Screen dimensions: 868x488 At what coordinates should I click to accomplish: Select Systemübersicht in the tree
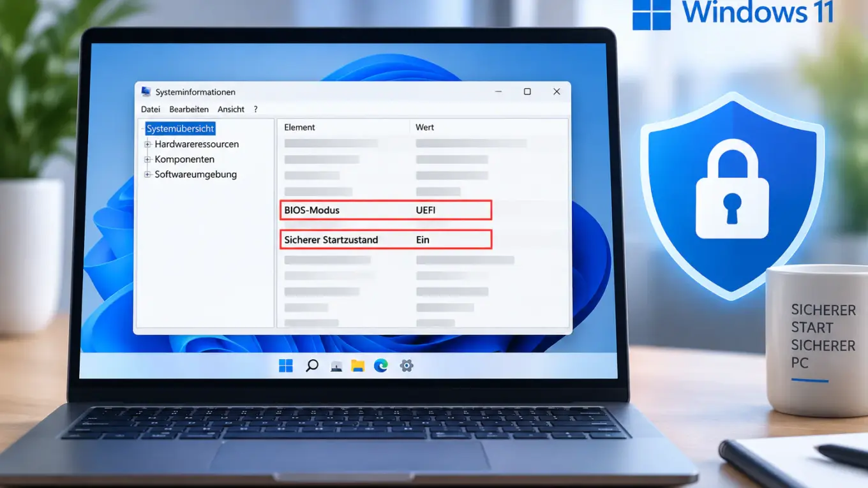[181, 128]
